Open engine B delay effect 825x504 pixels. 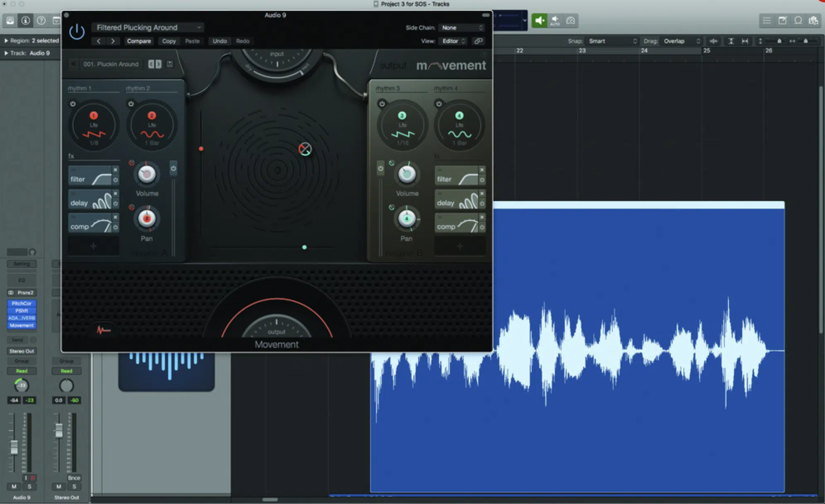[456, 199]
